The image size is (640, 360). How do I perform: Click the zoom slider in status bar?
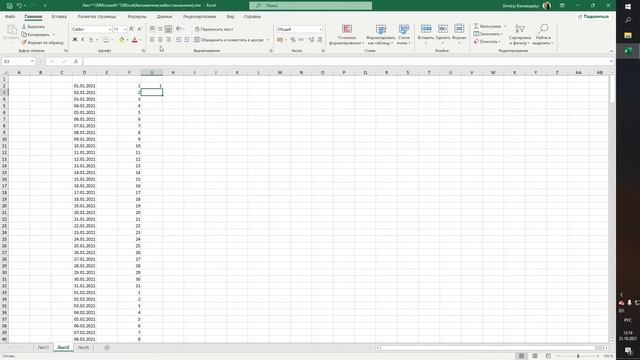(578, 356)
